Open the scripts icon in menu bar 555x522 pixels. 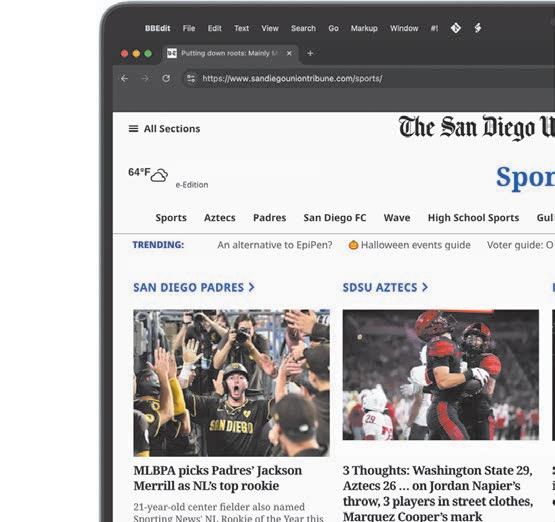[478, 28]
